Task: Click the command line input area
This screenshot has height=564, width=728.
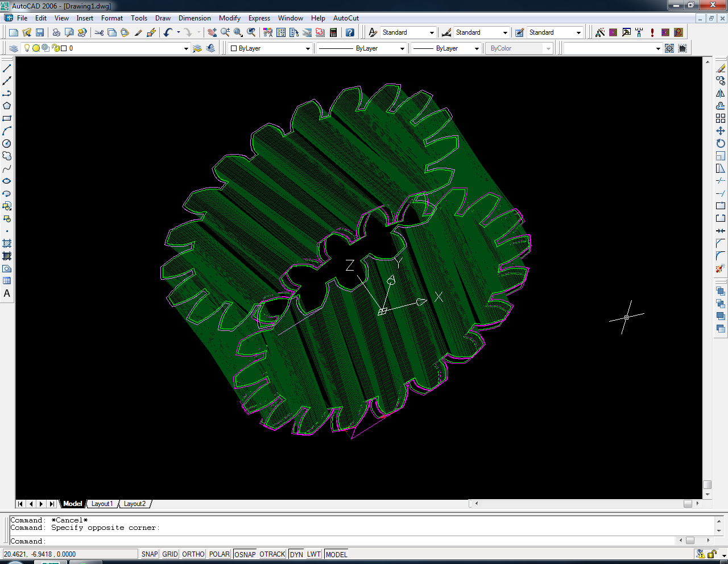Action: pyautogui.click(x=341, y=541)
